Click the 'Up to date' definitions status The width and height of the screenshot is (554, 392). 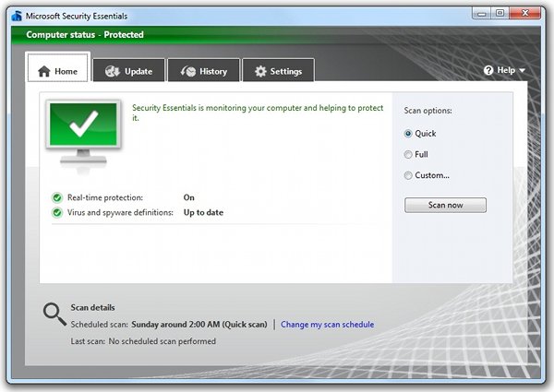click(203, 213)
